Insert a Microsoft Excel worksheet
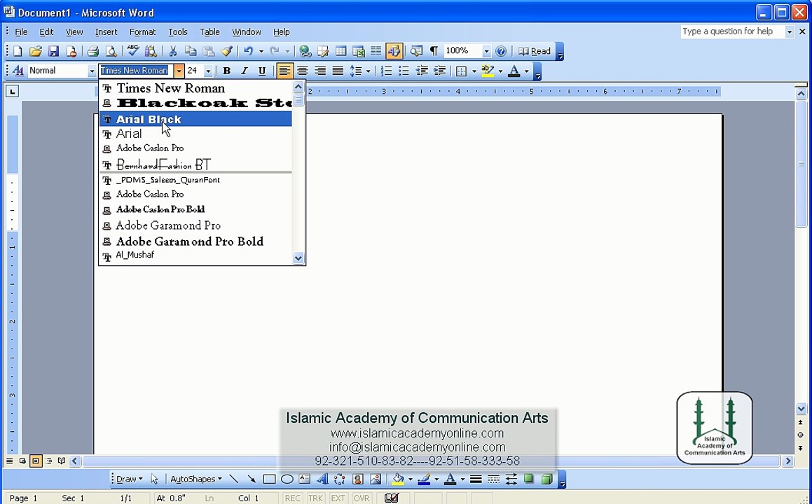The height and width of the screenshot is (504, 812). [358, 51]
